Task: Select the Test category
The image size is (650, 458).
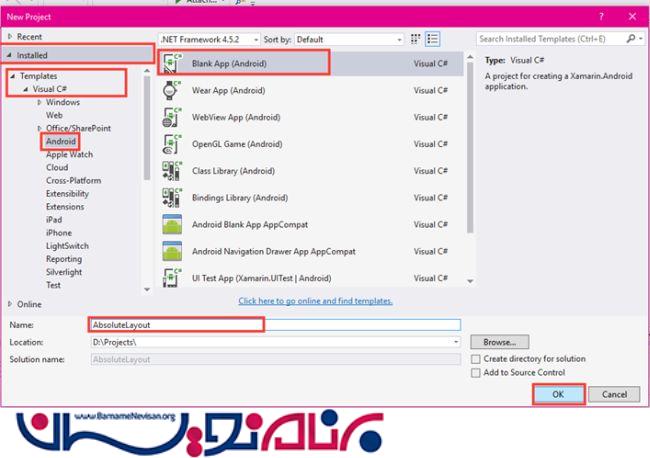Action: pos(53,285)
